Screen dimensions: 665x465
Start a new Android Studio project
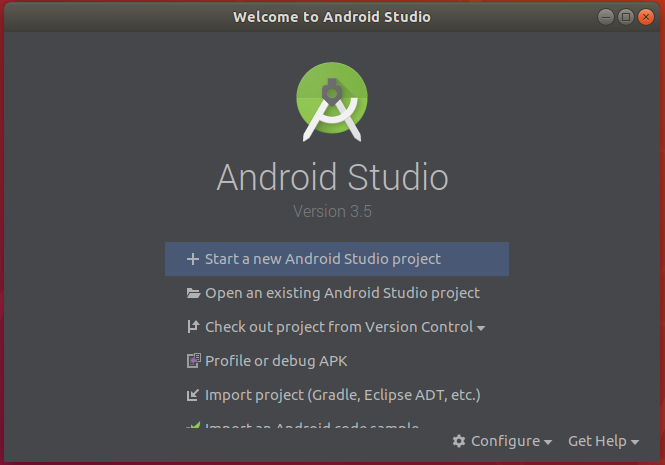[337, 259]
